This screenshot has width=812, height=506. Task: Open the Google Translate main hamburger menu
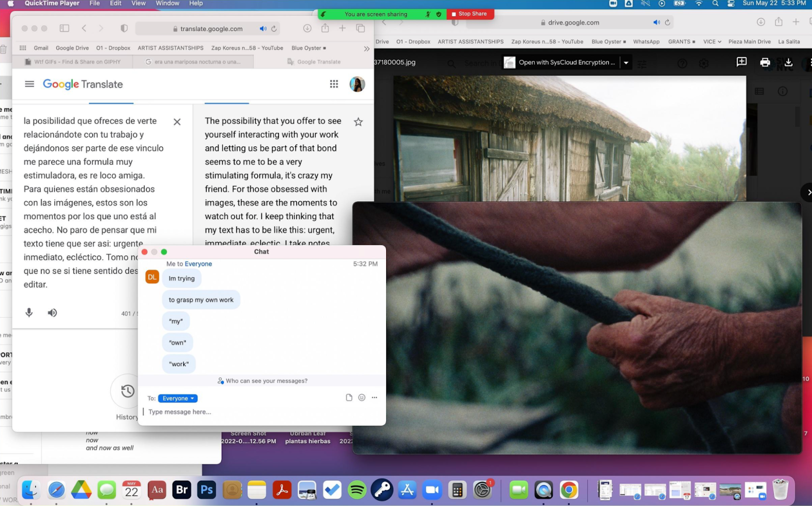coord(29,84)
